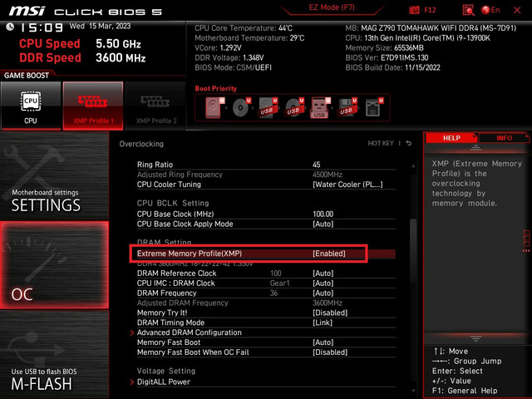Click scroll-up arrow of the settings list
Screen dimensions: 532x399
[x=413, y=166]
